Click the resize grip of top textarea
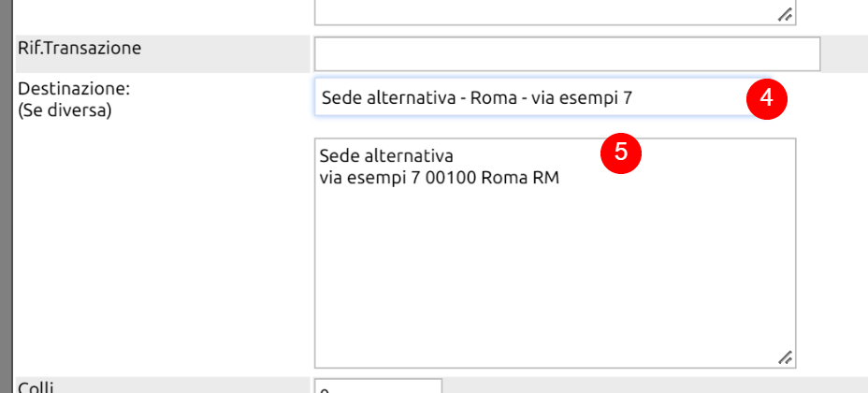 (785, 15)
